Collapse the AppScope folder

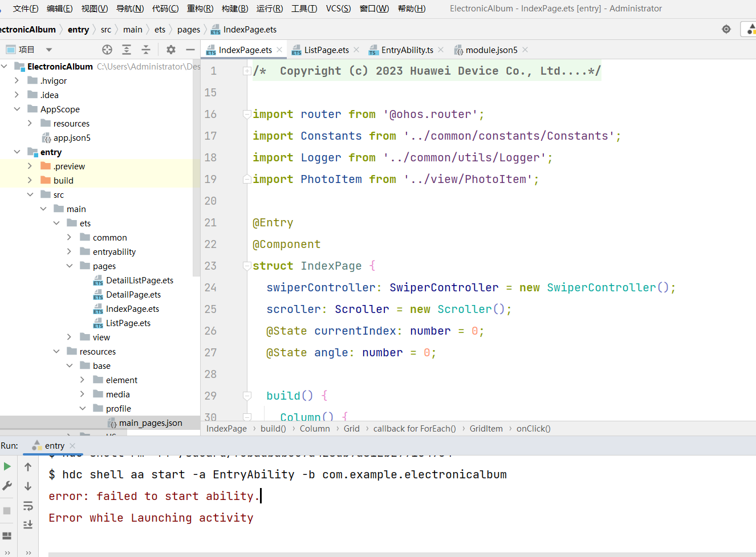click(17, 109)
